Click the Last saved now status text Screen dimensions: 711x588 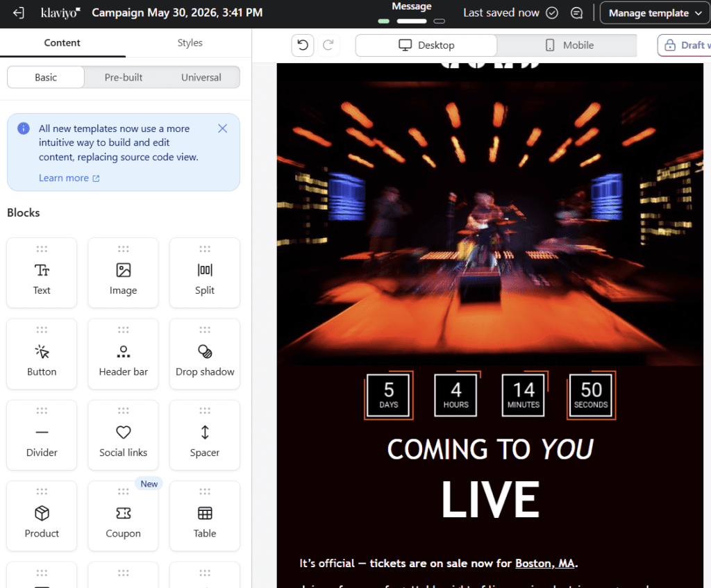(x=501, y=12)
